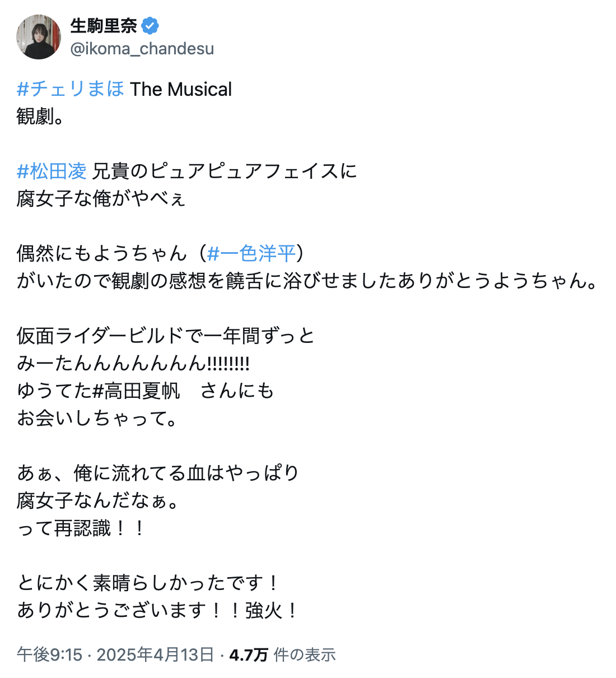Click the closing 強火！ text

coord(272,610)
